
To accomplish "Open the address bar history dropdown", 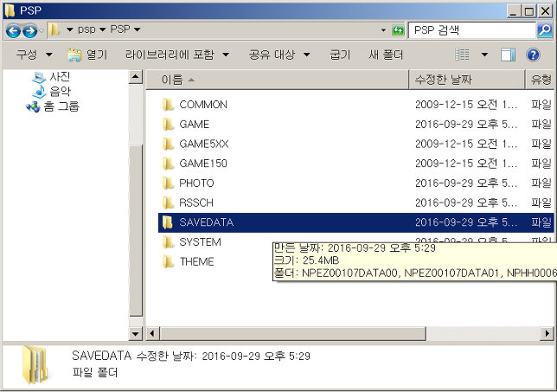I will [x=383, y=30].
